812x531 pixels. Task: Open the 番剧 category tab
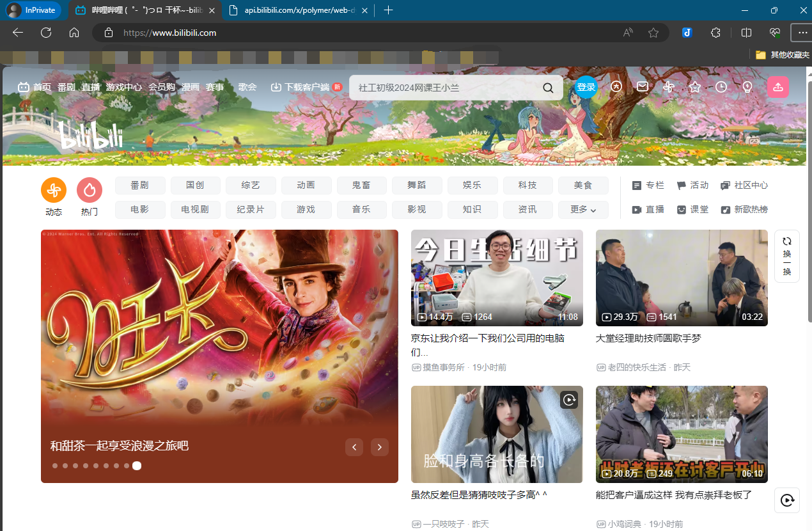click(140, 186)
